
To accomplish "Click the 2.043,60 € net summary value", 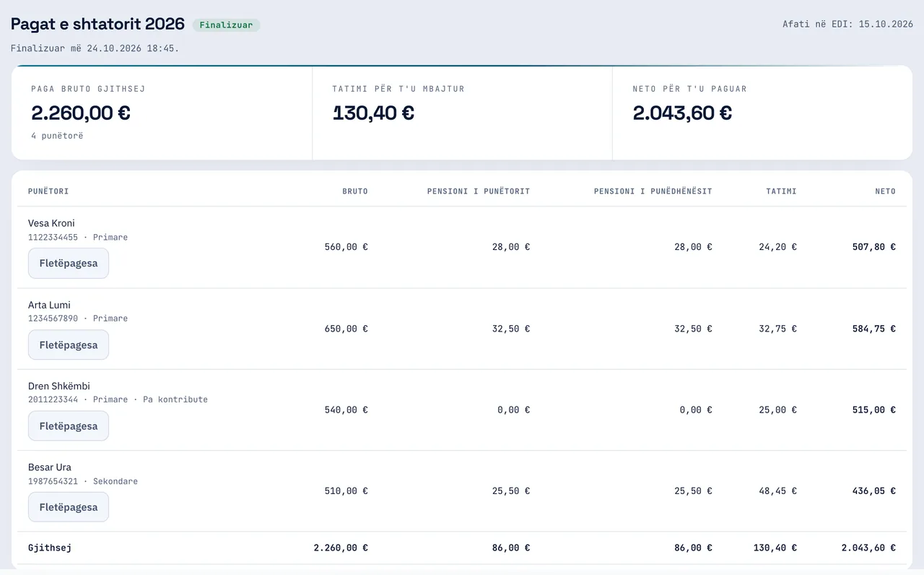I will point(682,113).
